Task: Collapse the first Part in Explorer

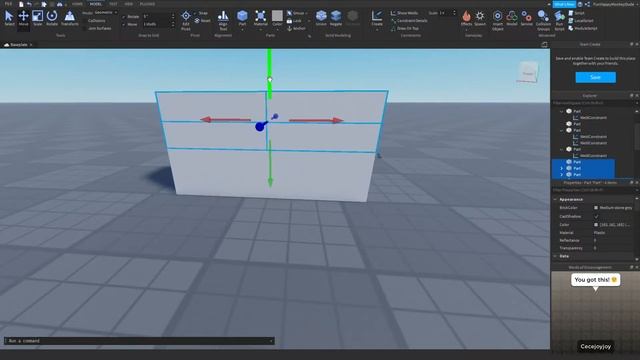Action: point(562,111)
